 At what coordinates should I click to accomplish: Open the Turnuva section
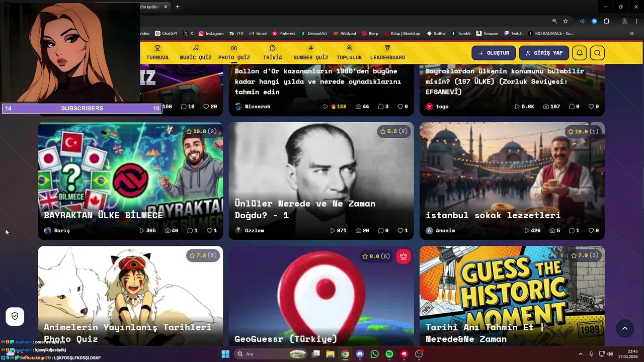[157, 53]
